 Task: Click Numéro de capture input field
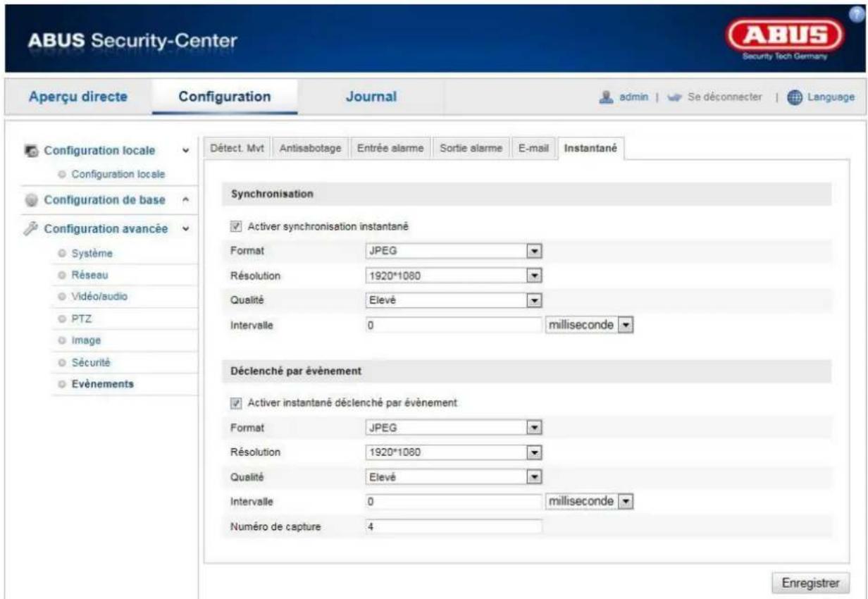click(x=453, y=527)
